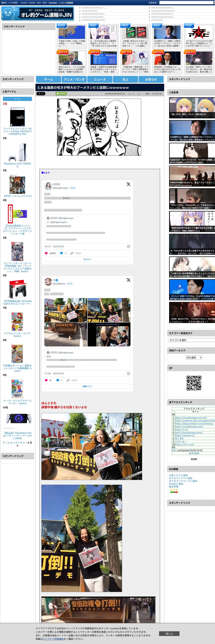Like the @nalltama tweet via heart icon
Image resolution: width=215 pixels, height=644 pixels.
click(x=46, y=380)
